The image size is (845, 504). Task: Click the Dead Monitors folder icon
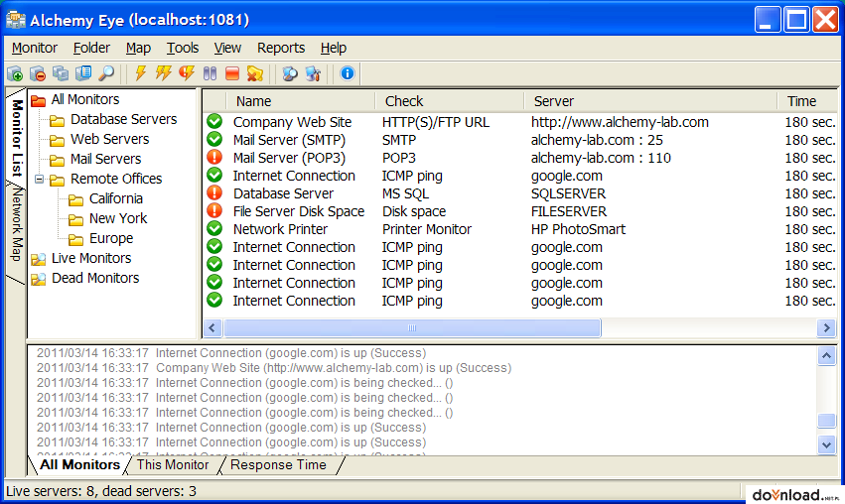(x=39, y=279)
